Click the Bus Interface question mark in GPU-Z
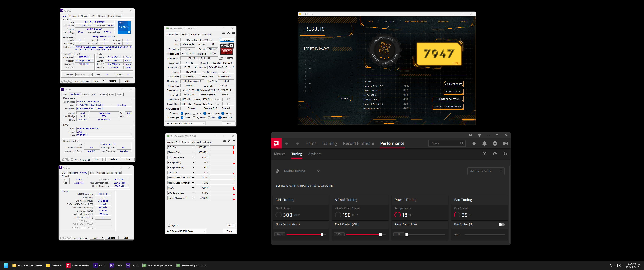This screenshot has height=270, width=644. (233, 67)
